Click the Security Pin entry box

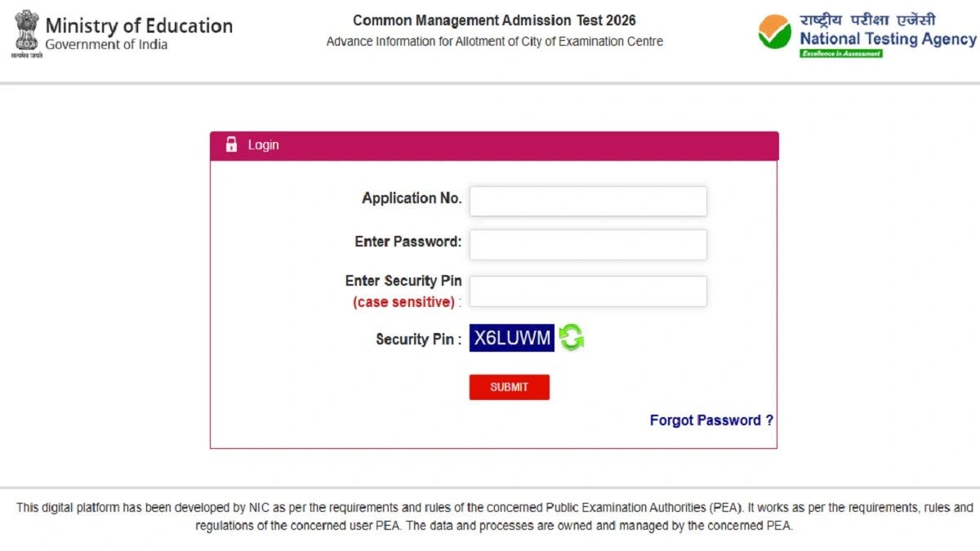point(587,291)
